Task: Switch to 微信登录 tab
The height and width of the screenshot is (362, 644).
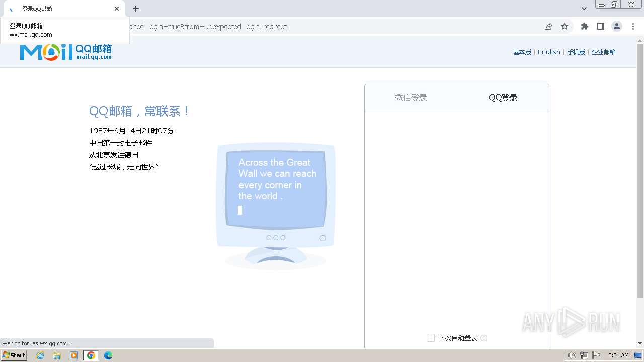Action: (411, 98)
